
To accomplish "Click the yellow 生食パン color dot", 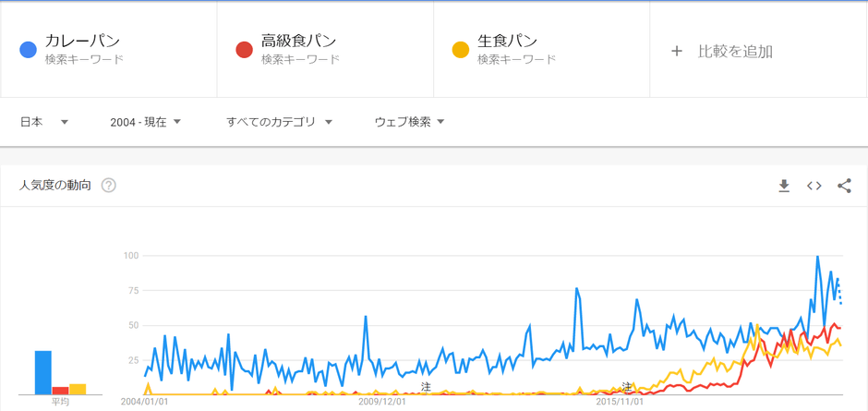I will pos(461,50).
